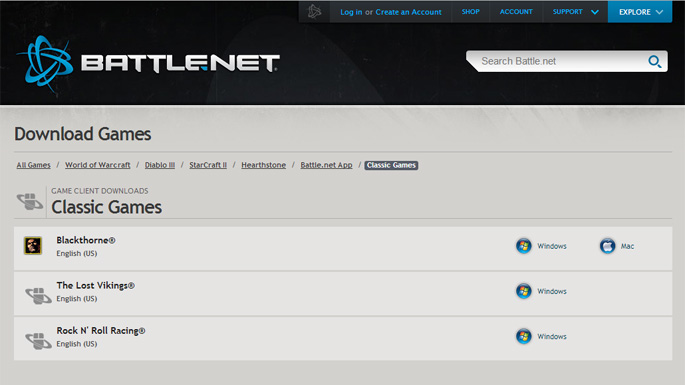
Task: Click the Blackthorne game thumbnail icon
Action: [33, 246]
